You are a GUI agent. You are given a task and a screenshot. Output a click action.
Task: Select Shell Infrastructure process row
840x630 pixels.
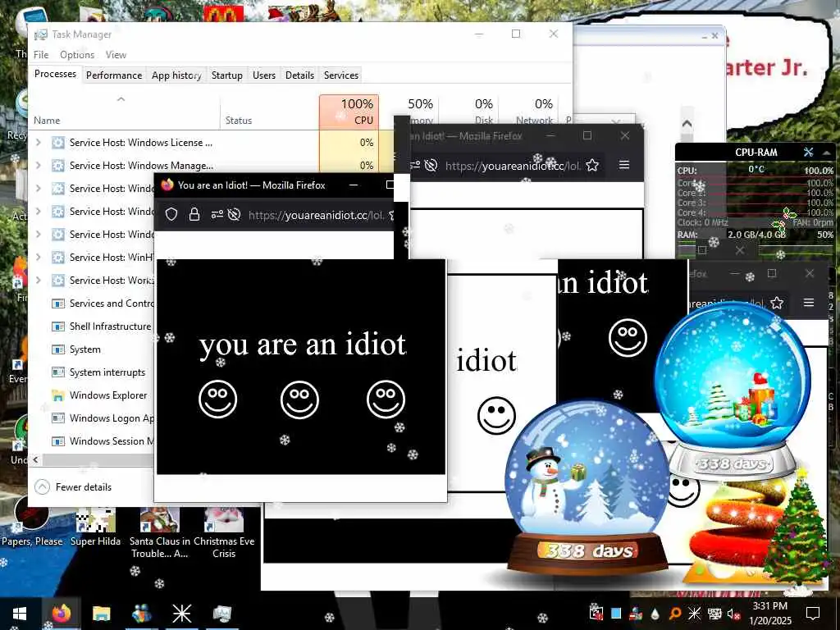(93, 326)
